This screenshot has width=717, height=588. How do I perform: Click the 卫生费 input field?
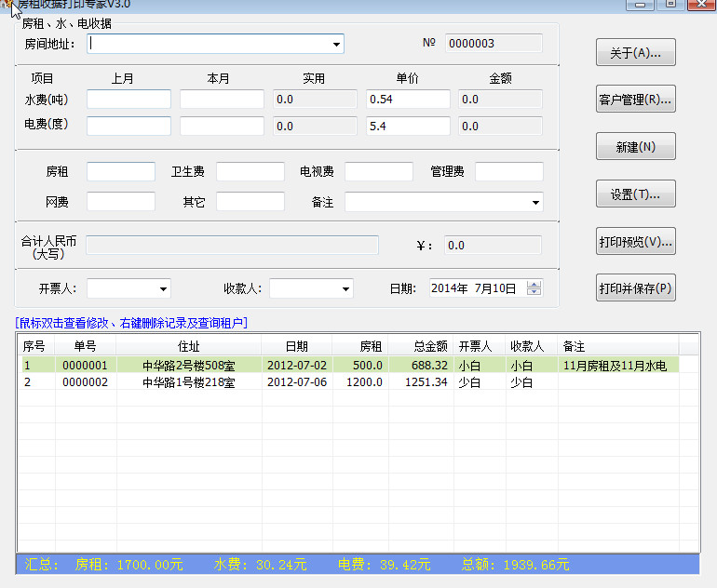click(x=250, y=172)
